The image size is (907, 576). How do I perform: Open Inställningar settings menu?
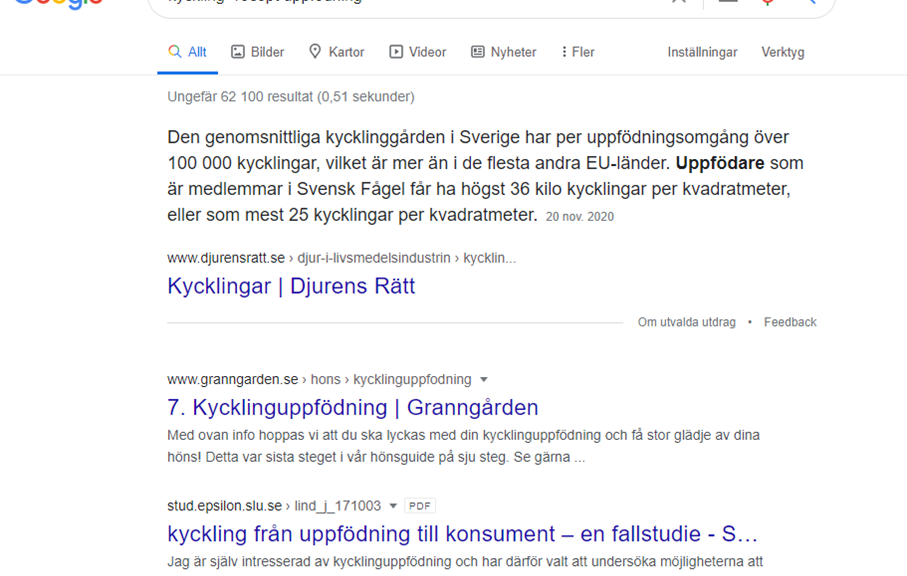click(702, 52)
